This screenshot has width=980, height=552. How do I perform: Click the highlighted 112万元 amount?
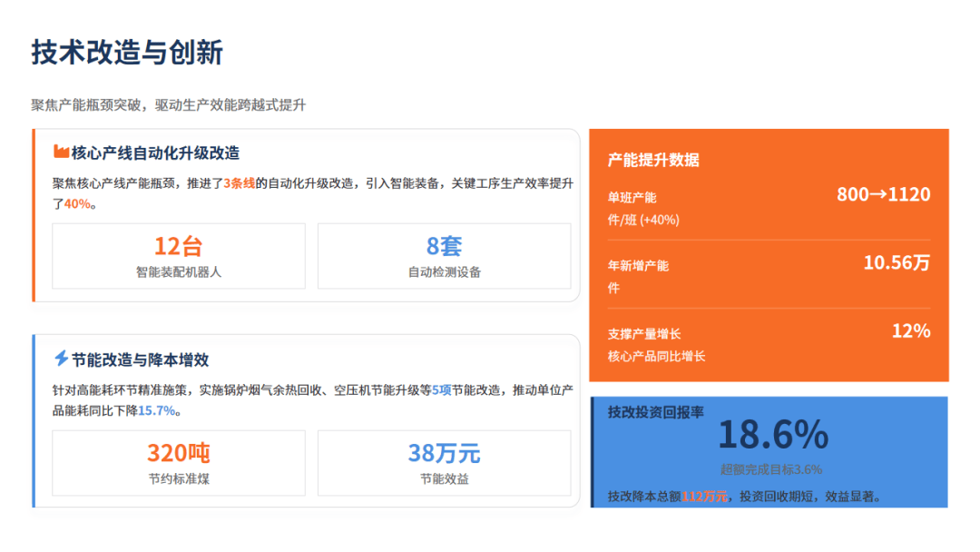704,497
